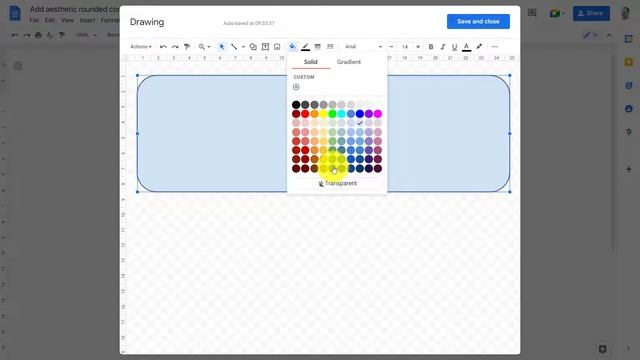The height and width of the screenshot is (360, 640).
Task: Open the Shape tool
Action: (x=253, y=47)
